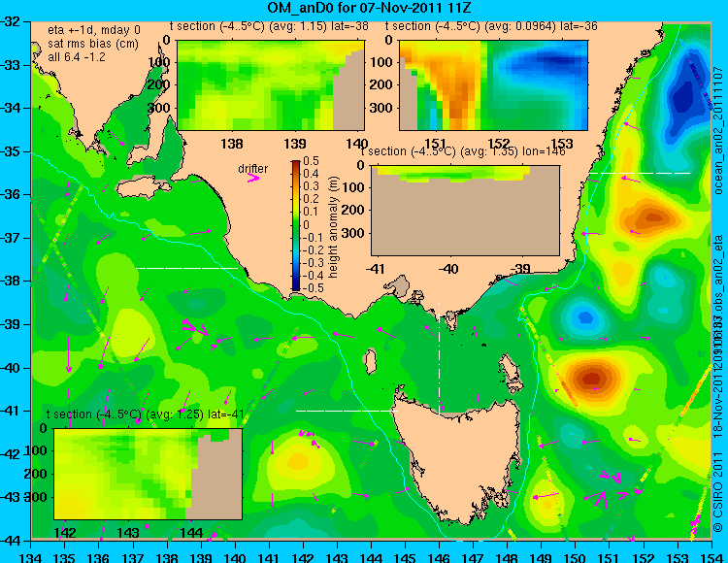The image size is (728, 563).
Task: Click the 'all 6.4 -1.2' statistics line
Action: click(x=77, y=57)
